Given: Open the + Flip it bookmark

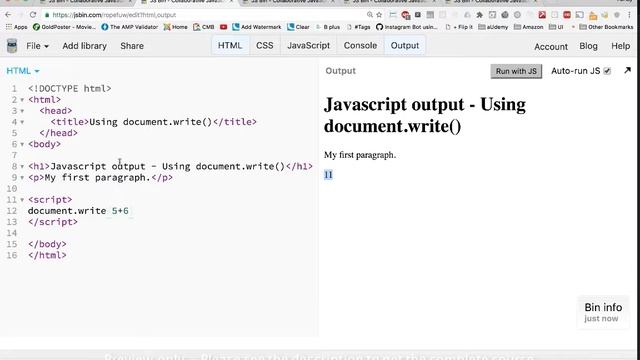Looking at the screenshot, I should 459,27.
